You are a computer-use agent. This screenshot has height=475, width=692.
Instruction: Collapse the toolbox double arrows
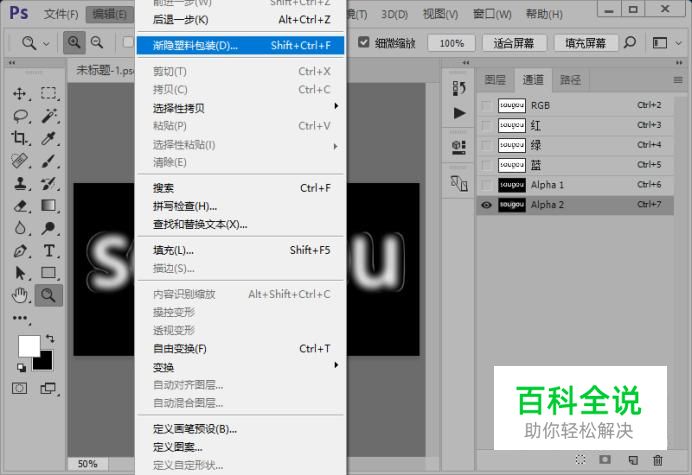12,63
